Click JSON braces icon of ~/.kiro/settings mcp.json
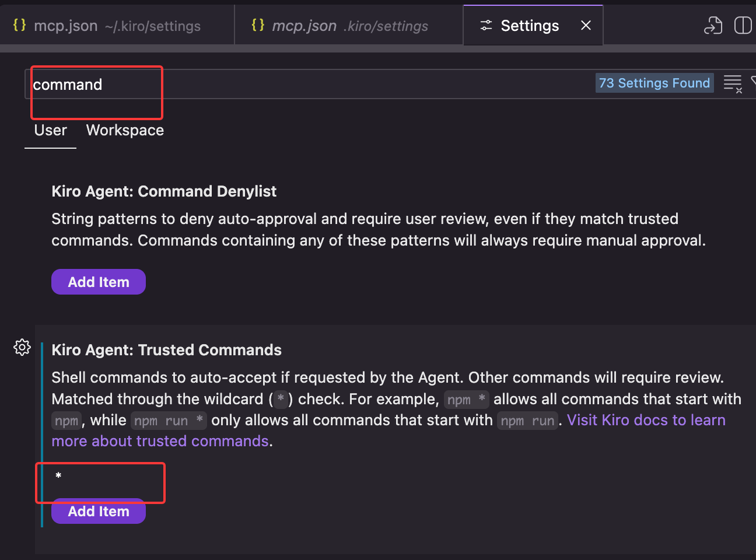The width and height of the screenshot is (756, 560). pyautogui.click(x=19, y=25)
